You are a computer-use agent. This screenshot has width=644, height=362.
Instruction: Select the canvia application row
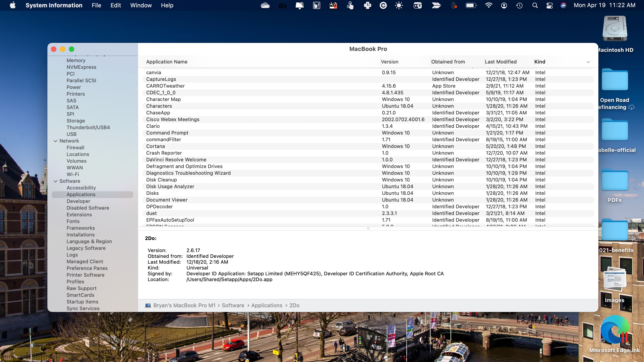click(x=368, y=72)
